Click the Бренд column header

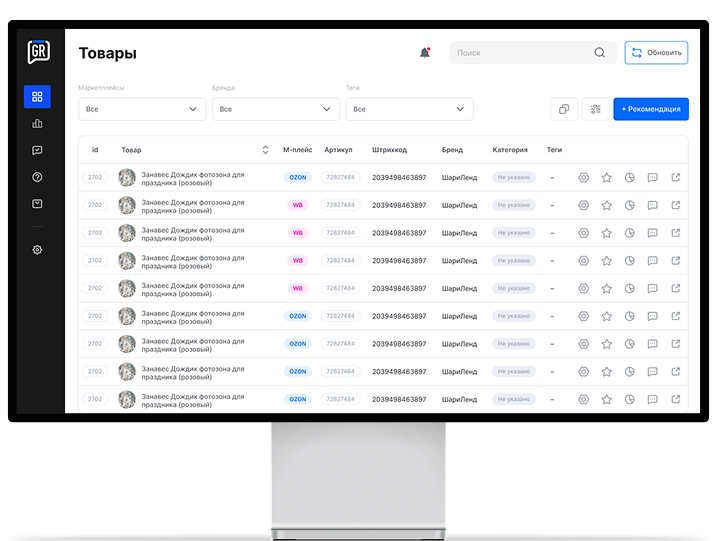(x=452, y=150)
